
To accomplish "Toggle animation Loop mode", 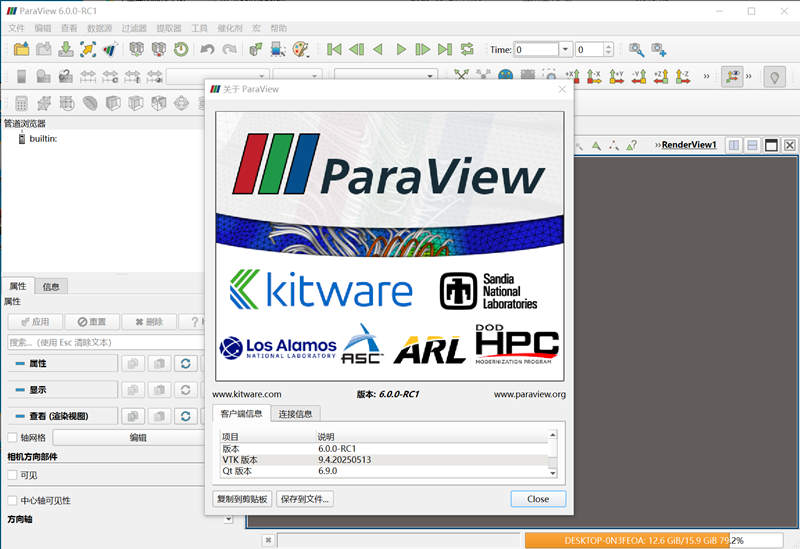I will [x=467, y=49].
